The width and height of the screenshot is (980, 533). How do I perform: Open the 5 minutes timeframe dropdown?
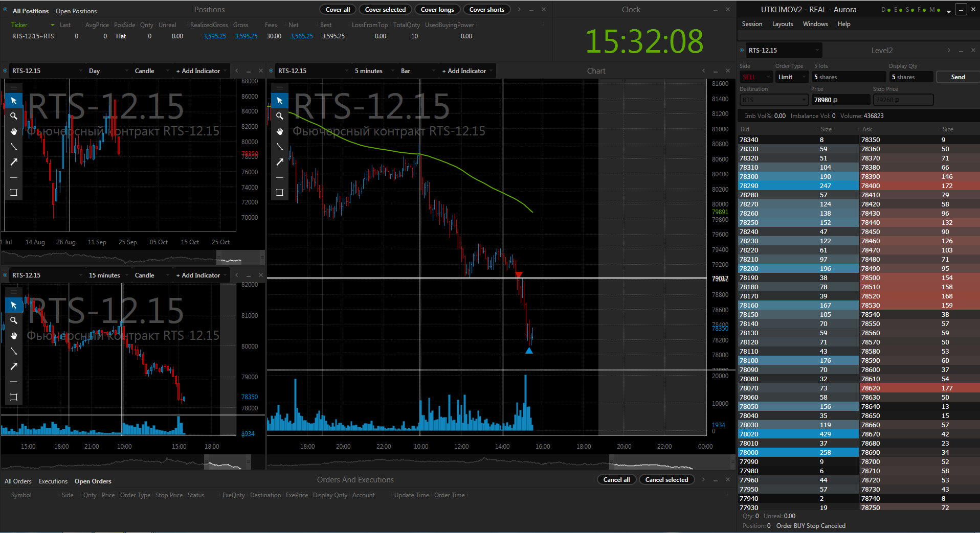point(374,71)
